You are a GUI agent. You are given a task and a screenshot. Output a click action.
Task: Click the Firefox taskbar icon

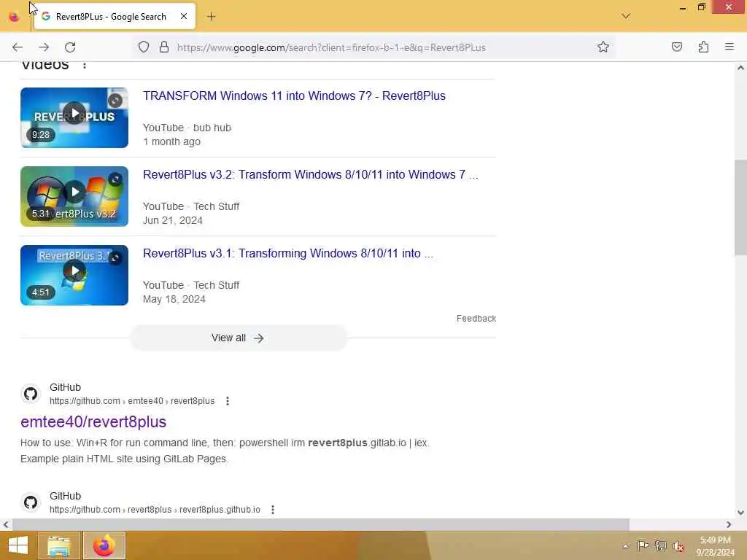[104, 545]
